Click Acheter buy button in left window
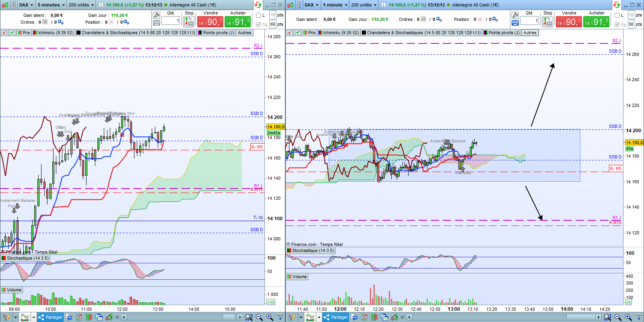Image resolution: width=644 pixels, height=322 pixels. [237, 22]
